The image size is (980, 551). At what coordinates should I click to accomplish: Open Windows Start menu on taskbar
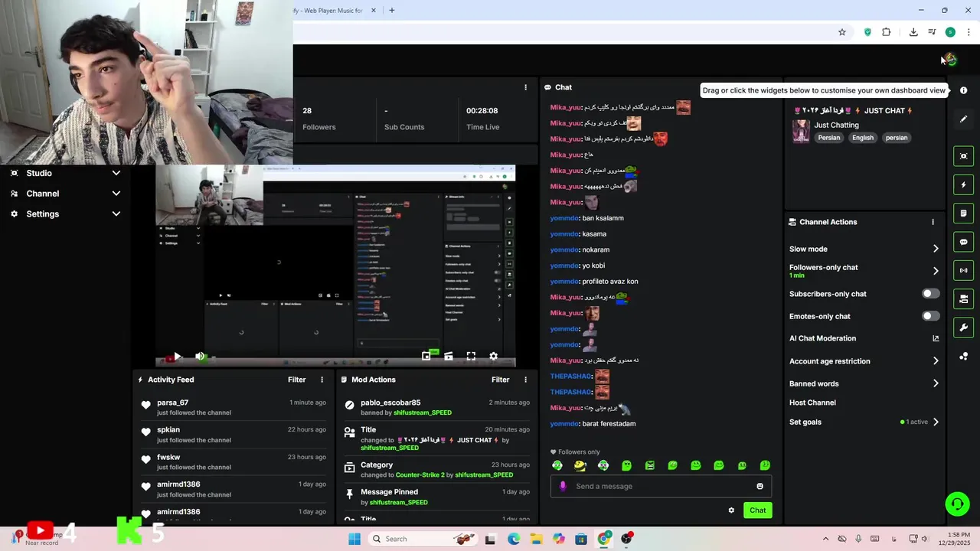(354, 539)
